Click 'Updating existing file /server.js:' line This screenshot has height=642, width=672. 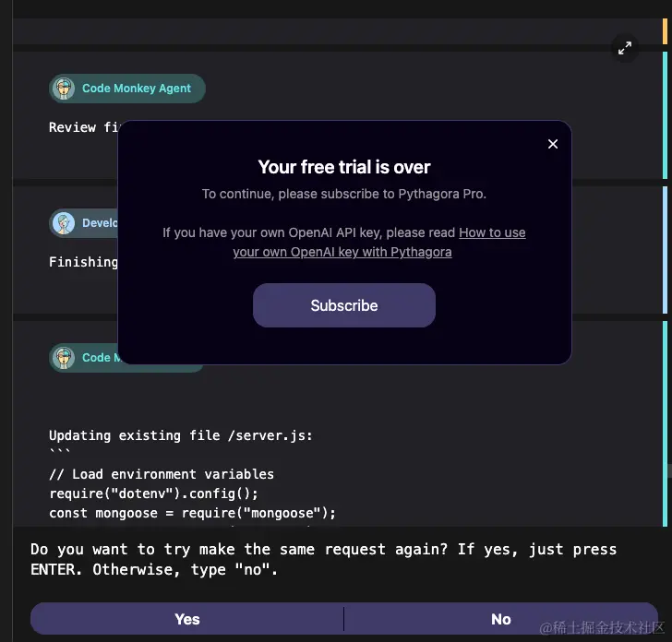tap(181, 435)
